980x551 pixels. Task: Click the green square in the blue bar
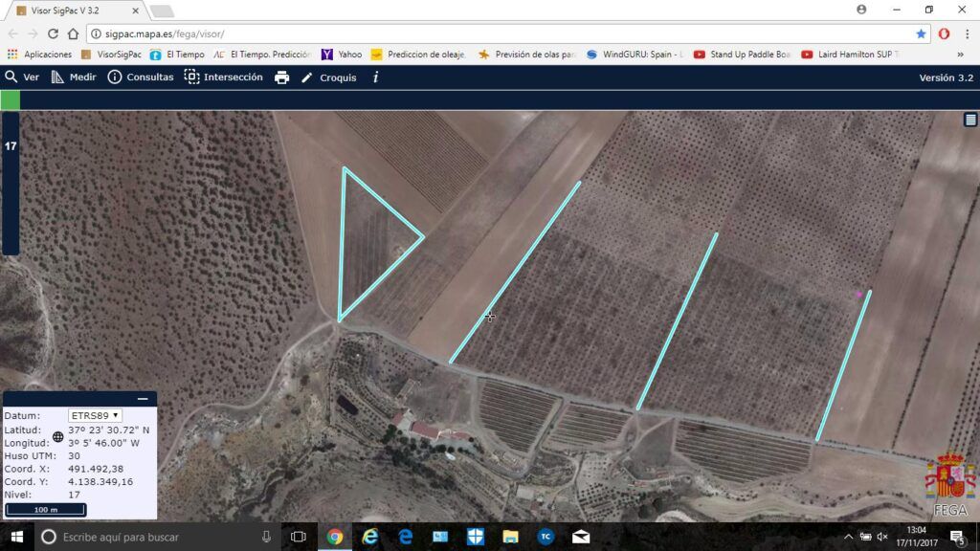pyautogui.click(x=10, y=99)
